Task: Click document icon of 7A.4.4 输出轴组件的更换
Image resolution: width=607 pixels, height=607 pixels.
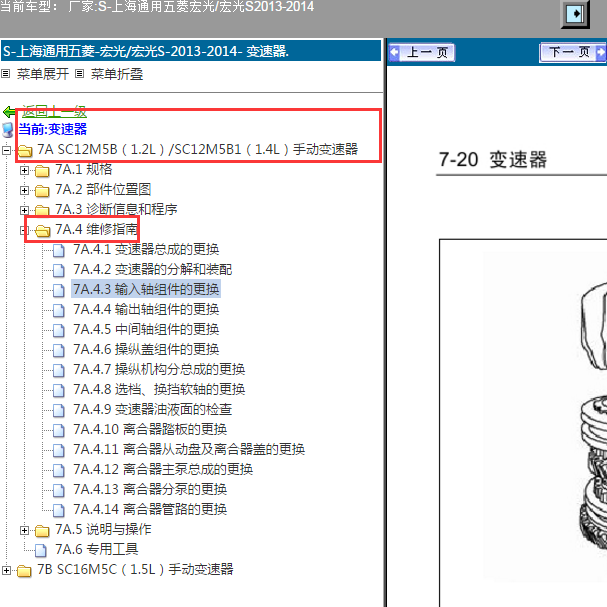Action: 58,310
